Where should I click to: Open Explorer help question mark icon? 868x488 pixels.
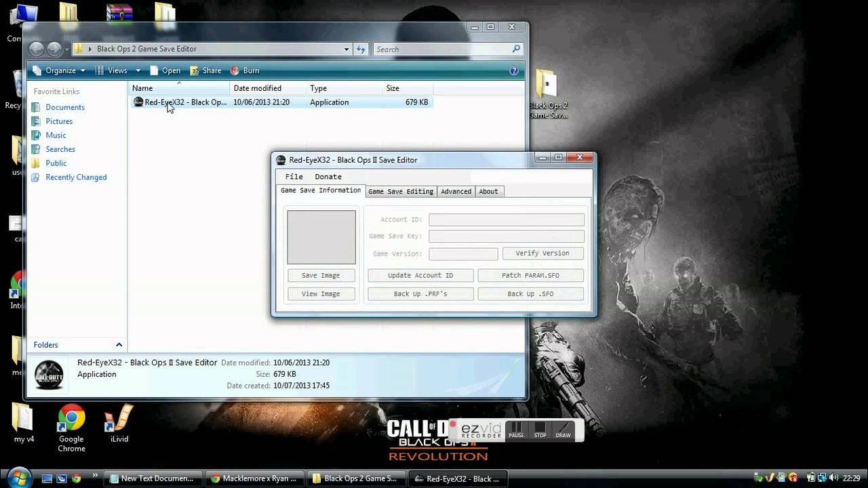(514, 70)
